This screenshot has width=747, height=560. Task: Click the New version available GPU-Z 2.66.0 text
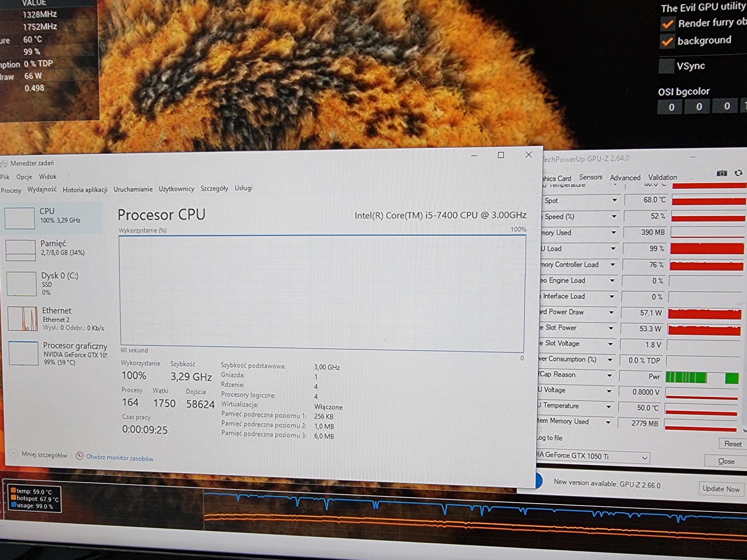click(x=607, y=483)
